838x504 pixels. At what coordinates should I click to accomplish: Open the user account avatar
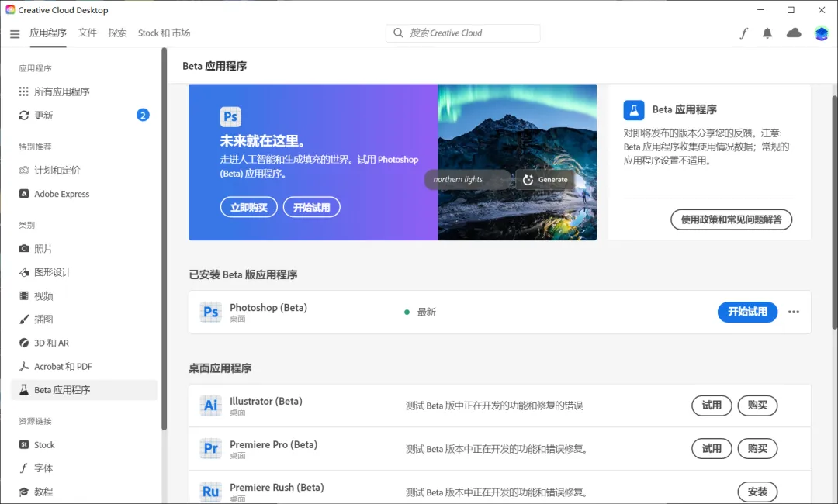[x=822, y=33]
